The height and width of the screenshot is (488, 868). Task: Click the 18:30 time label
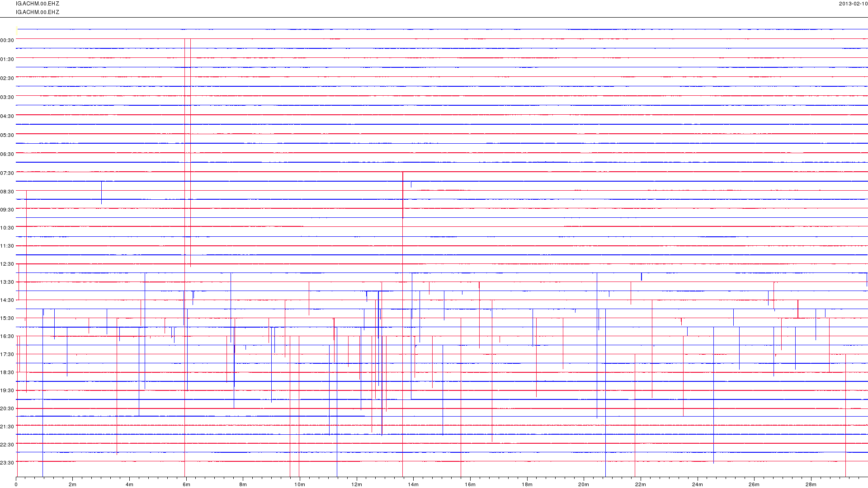(x=7, y=372)
